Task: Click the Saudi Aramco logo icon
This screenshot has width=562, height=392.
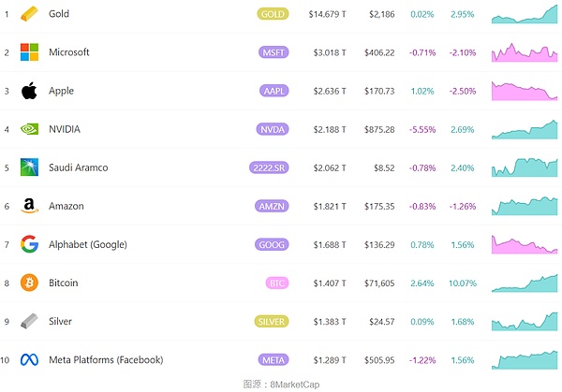Action: tap(29, 167)
